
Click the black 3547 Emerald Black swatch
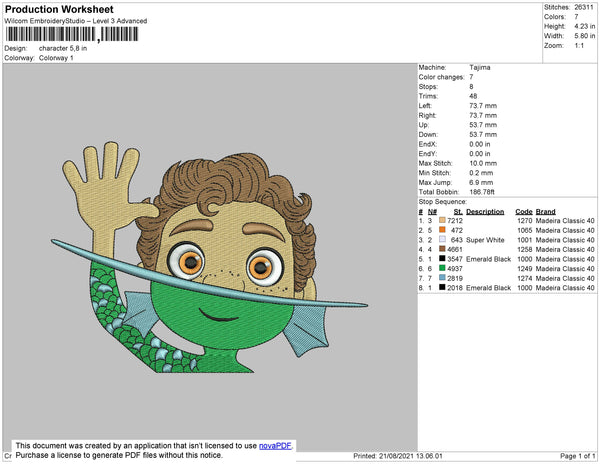coord(442,259)
